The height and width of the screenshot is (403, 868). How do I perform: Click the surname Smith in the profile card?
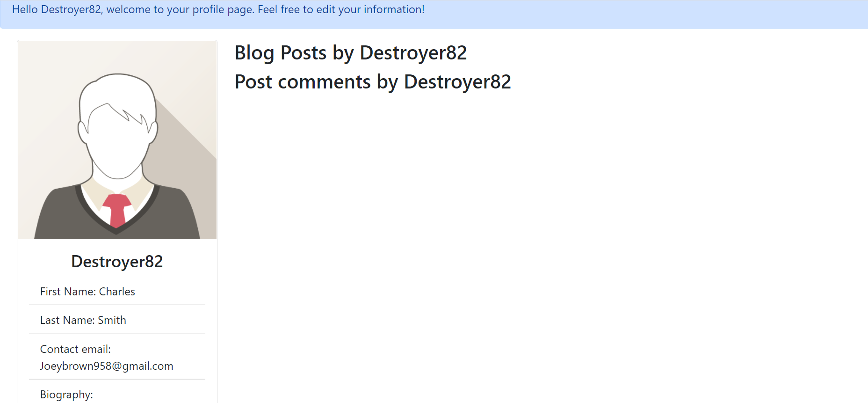click(x=112, y=320)
